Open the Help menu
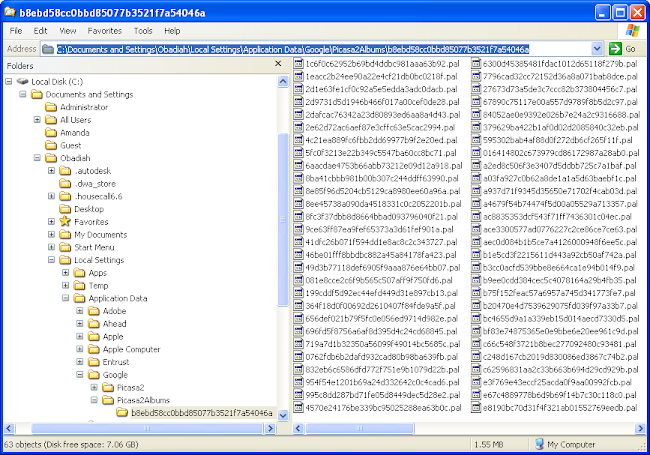 (x=172, y=31)
